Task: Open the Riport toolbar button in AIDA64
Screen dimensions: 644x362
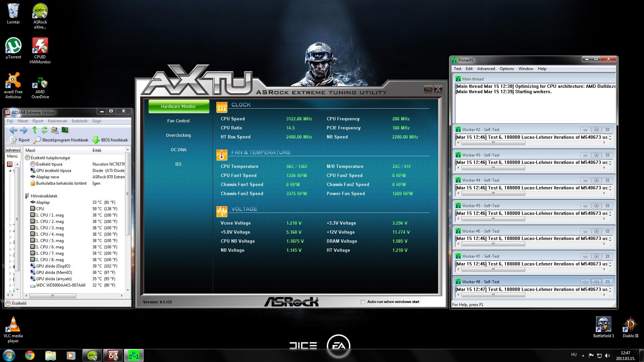Action: [x=20, y=140]
